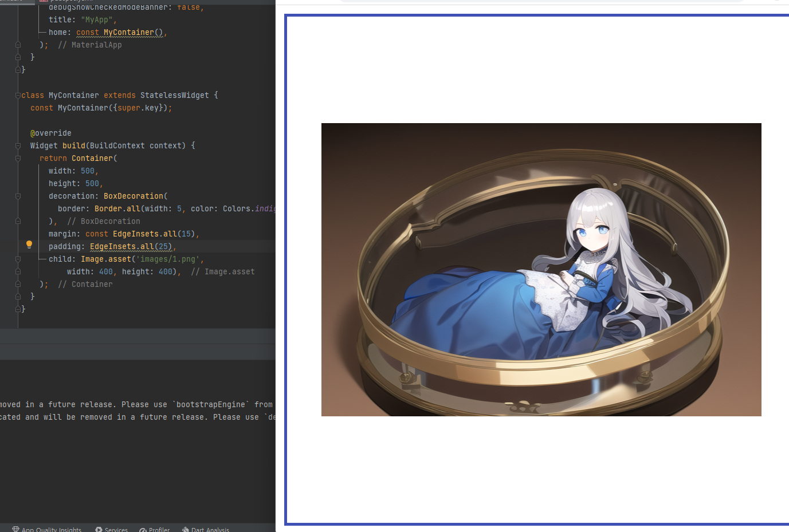Viewport: 789px width, 532px height.
Task: Click the StatelessWidget class name
Action: (x=175, y=95)
